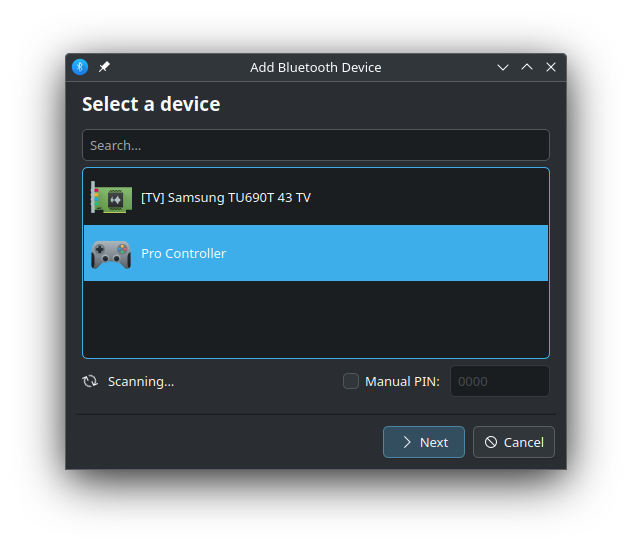This screenshot has width=633, height=548.
Task: Click the scanning refresh icon
Action: tap(90, 381)
